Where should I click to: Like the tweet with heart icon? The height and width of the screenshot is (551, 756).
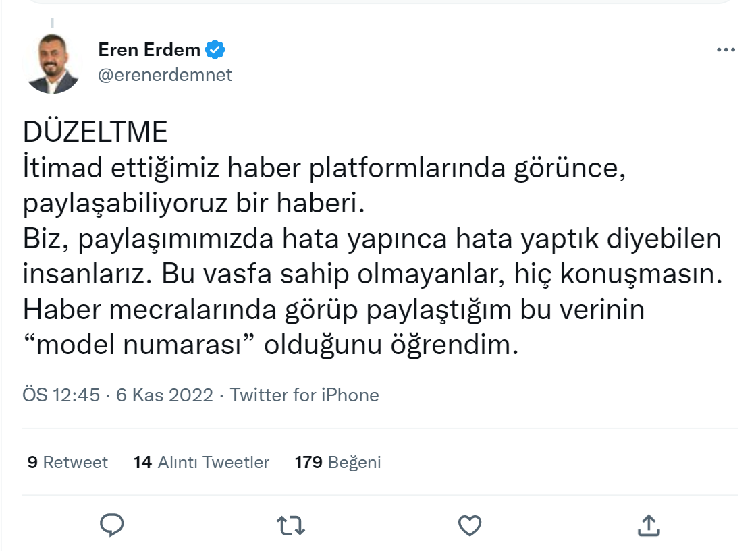coord(469,525)
